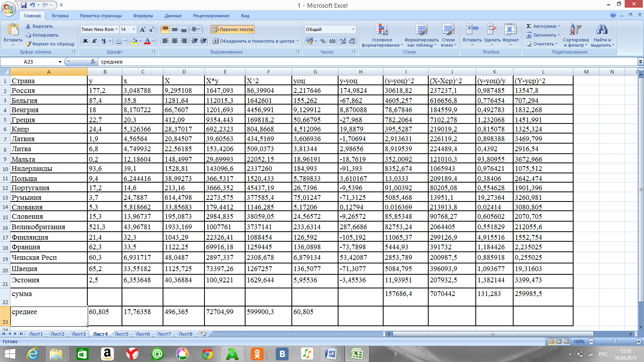Switch to sheet tab Лист5

point(121,334)
